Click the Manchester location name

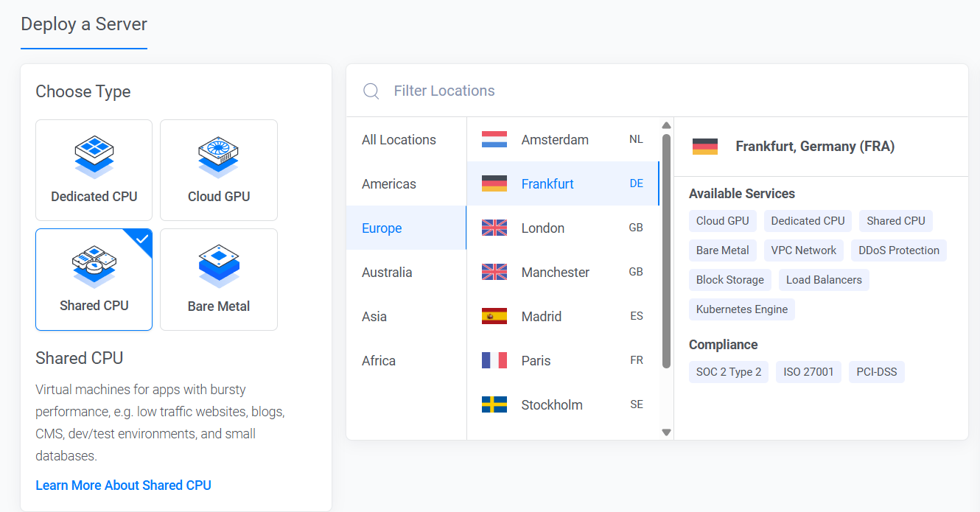tap(556, 272)
